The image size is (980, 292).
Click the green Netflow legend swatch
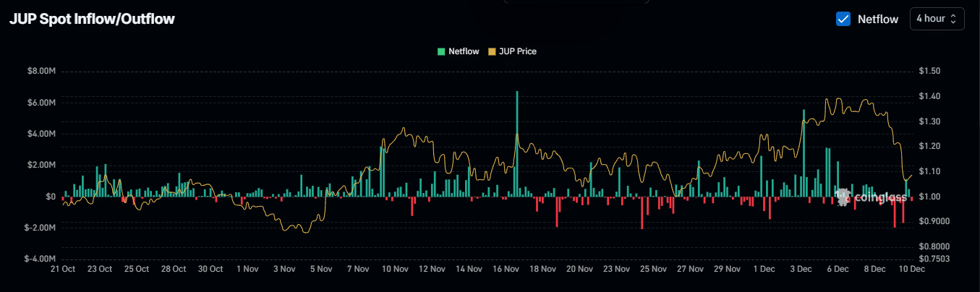tap(441, 51)
